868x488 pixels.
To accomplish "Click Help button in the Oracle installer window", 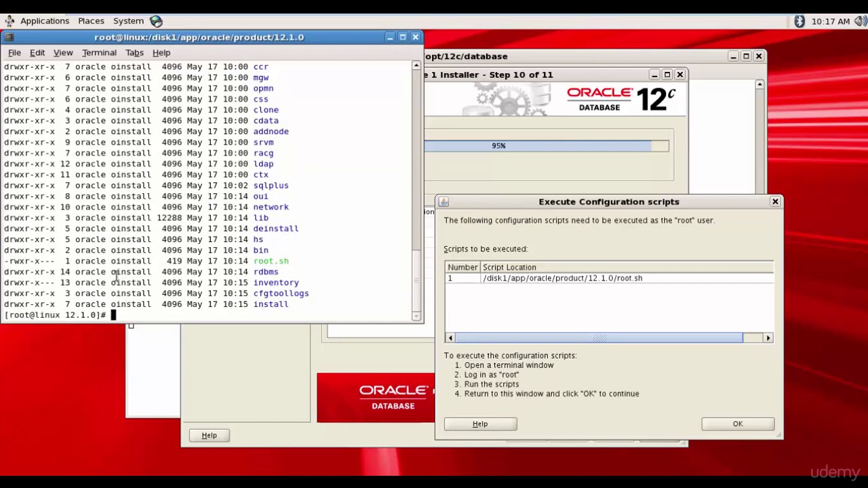I will point(209,435).
